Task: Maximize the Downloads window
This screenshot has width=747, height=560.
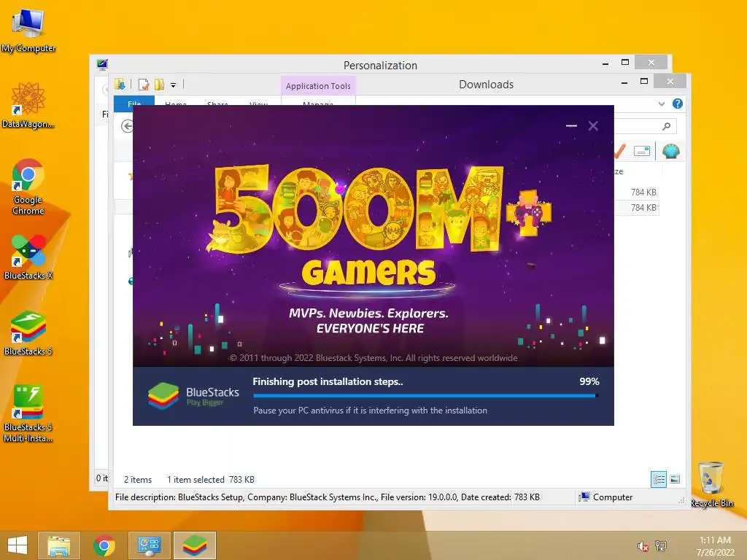Action: click(x=644, y=82)
